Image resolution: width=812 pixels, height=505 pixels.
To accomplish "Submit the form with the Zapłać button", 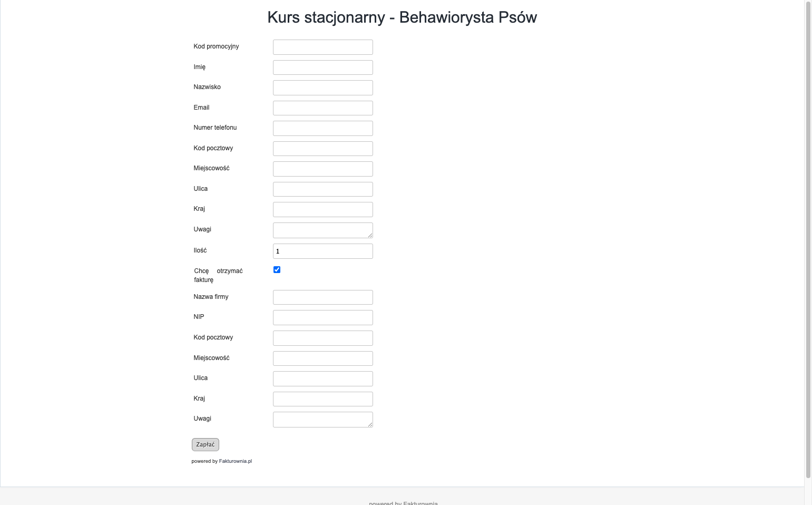I will [x=206, y=444].
